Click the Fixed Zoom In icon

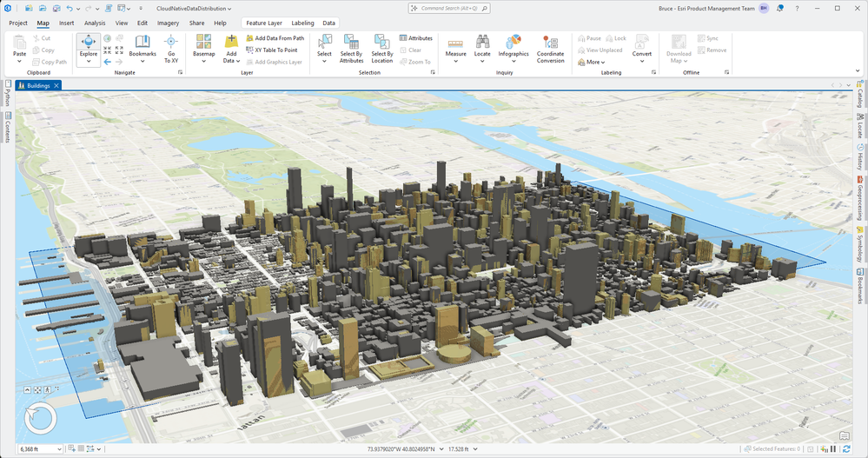tap(108, 50)
